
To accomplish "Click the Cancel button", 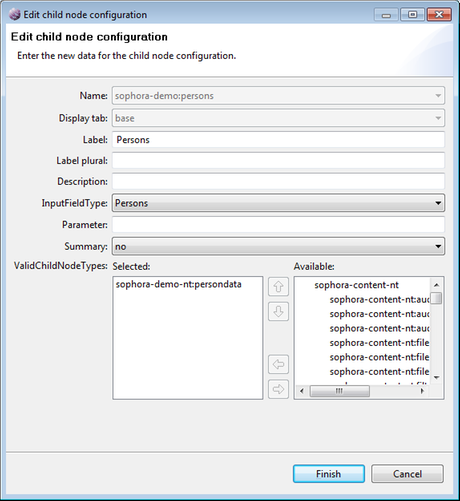I will point(407,474).
